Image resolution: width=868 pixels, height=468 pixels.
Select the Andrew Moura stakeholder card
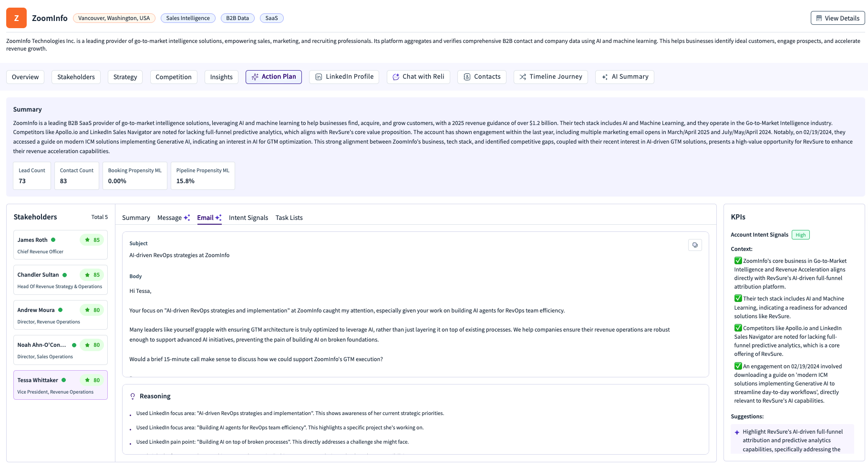tap(61, 315)
